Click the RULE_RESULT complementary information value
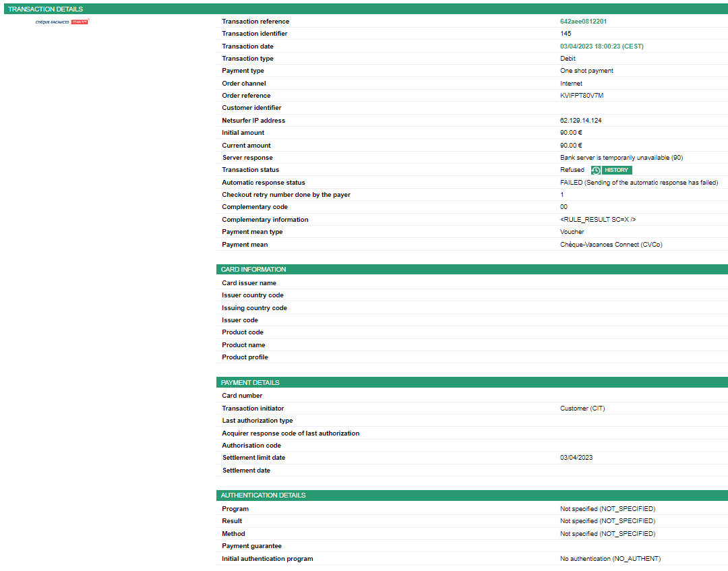The width and height of the screenshot is (728, 571). click(x=598, y=220)
